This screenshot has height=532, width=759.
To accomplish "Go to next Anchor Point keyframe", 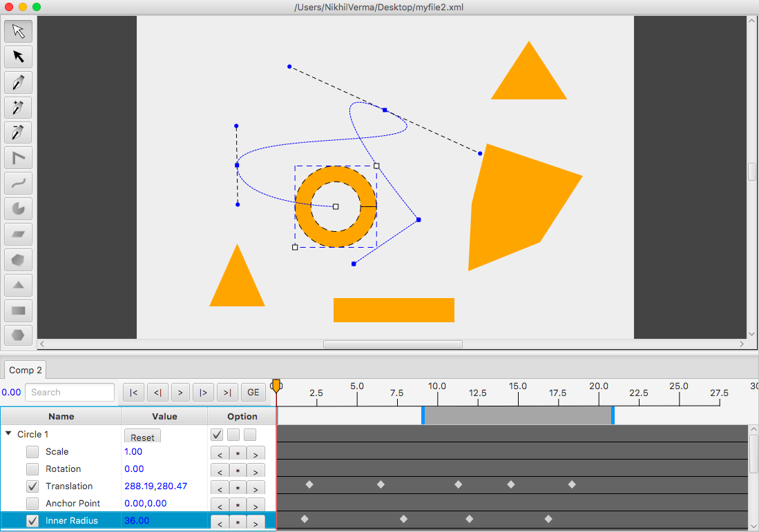I will click(x=256, y=505).
